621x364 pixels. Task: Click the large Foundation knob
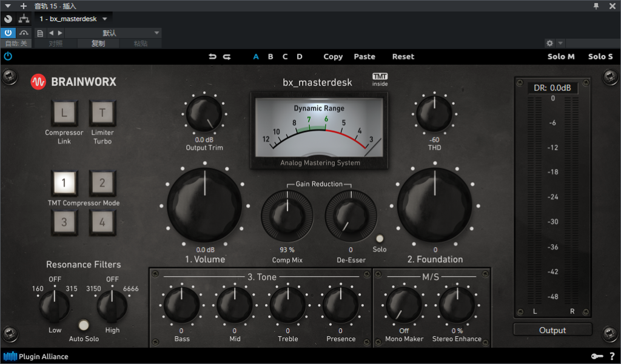click(x=435, y=205)
